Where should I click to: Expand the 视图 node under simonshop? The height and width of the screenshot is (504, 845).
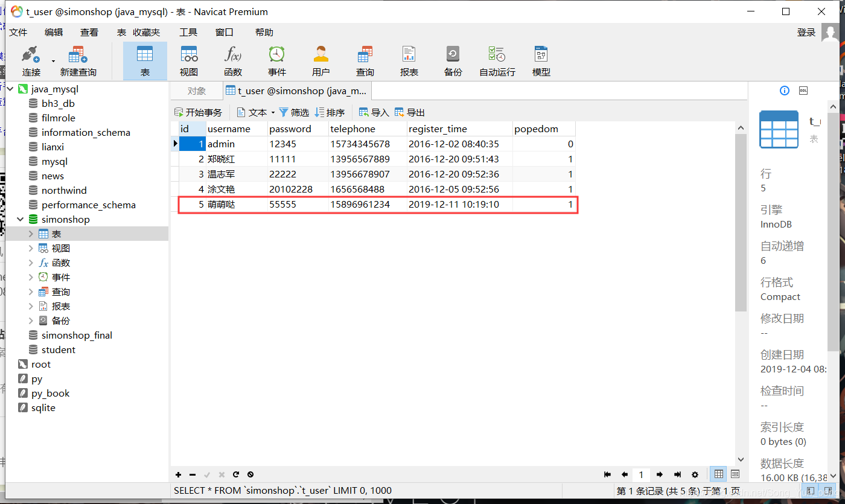click(31, 249)
